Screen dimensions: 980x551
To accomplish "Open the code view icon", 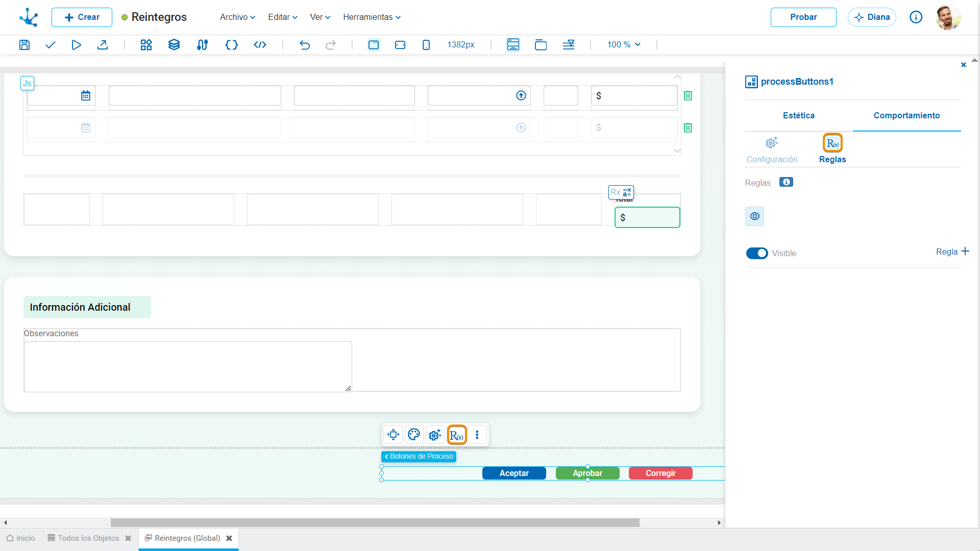I will pos(260,45).
